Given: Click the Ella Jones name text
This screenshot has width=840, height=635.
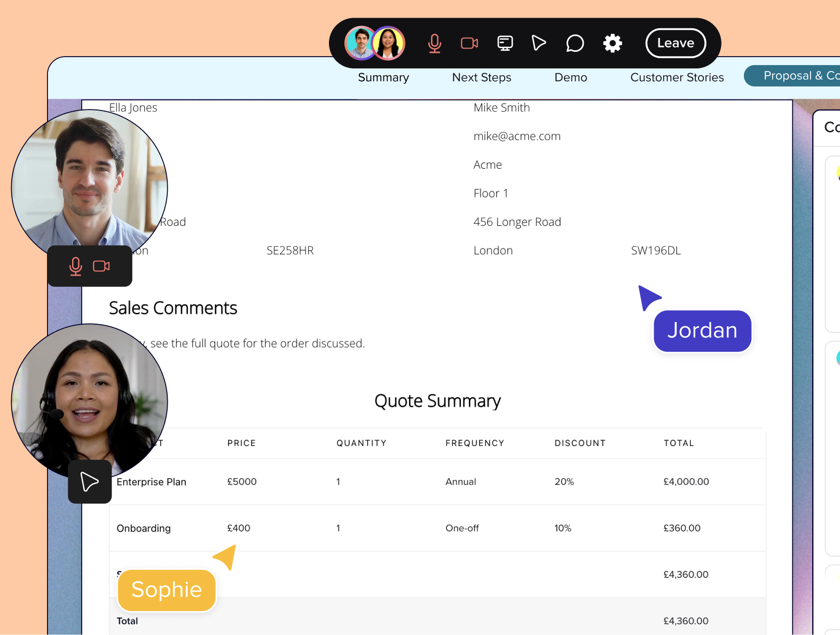Looking at the screenshot, I should click(x=133, y=108).
